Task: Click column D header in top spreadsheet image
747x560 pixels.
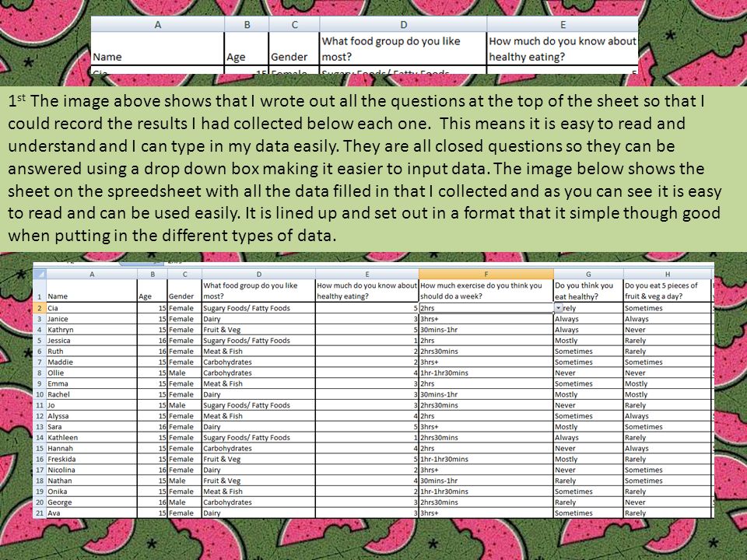Action: 403,25
